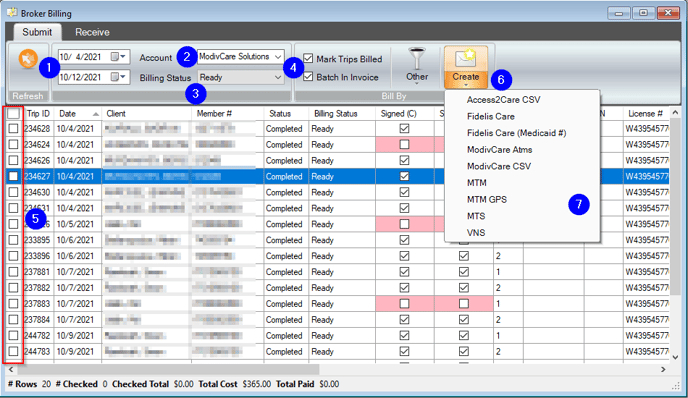Sort by the Member # column header
This screenshot has height=398, width=688.
coord(228,114)
